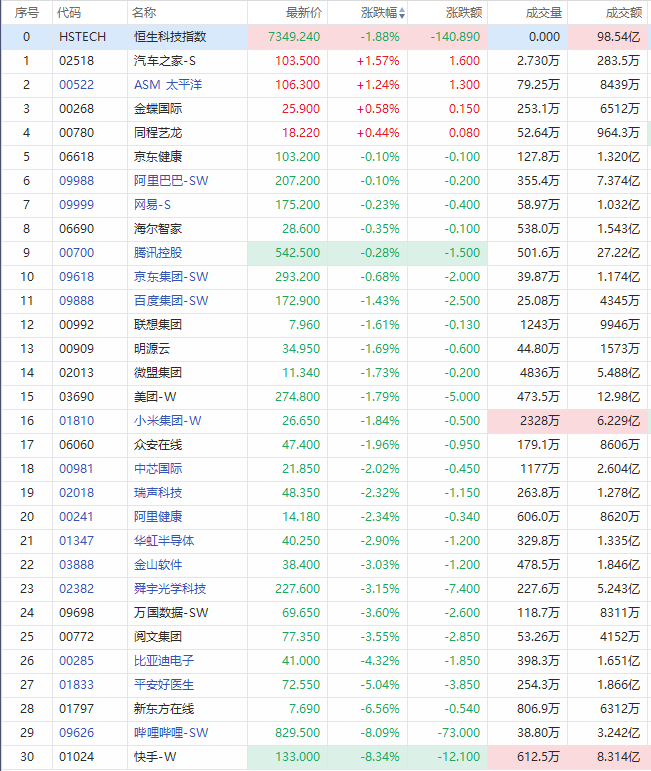This screenshot has height=771, width=651.
Task: Open 中芯国际 stock link
Action: coord(158,469)
